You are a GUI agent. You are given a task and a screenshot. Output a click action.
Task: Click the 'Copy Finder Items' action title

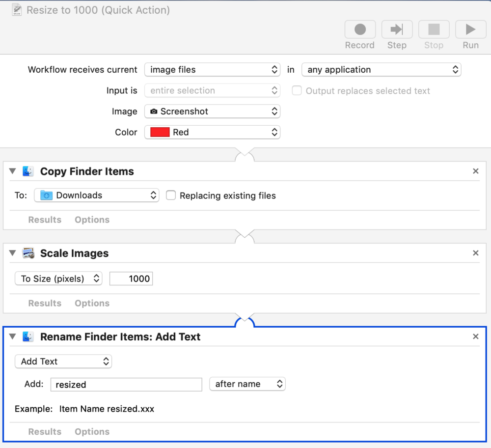click(x=87, y=171)
